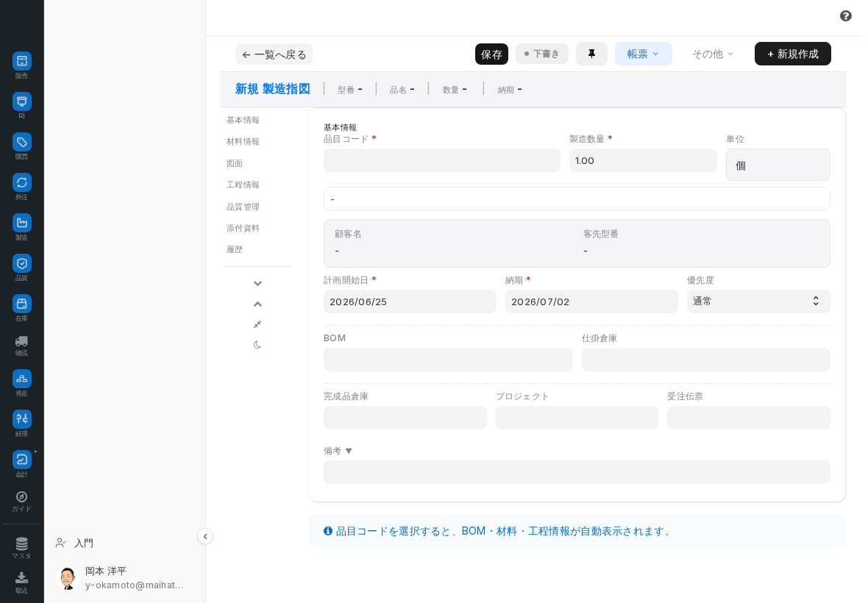Click the collapse arrows icon under the section list

point(257,324)
